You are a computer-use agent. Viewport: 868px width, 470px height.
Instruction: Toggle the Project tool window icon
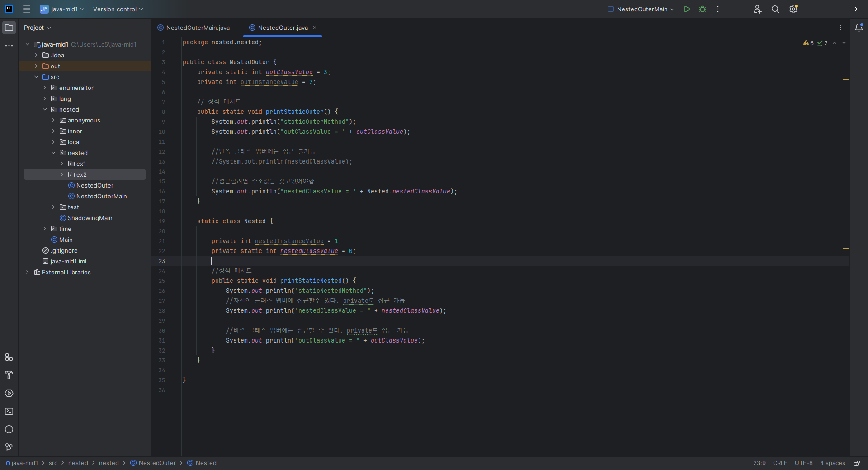(x=9, y=28)
